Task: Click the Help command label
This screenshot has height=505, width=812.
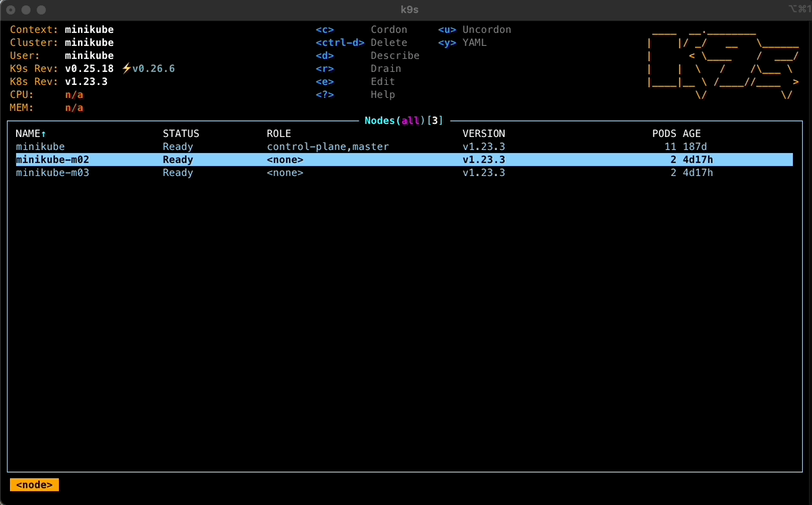Action: (x=383, y=94)
